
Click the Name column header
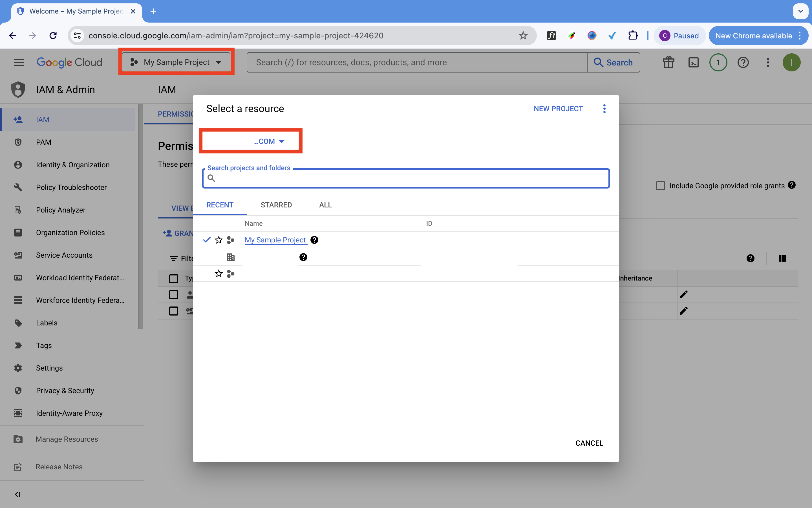[x=254, y=224]
